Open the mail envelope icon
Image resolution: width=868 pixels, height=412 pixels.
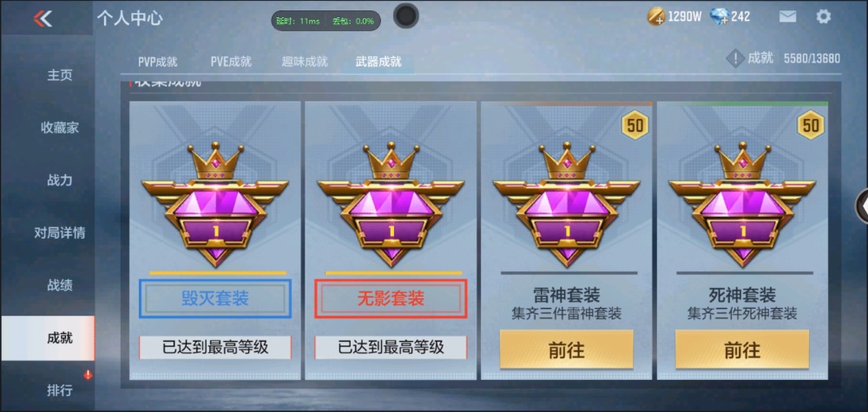tap(787, 16)
